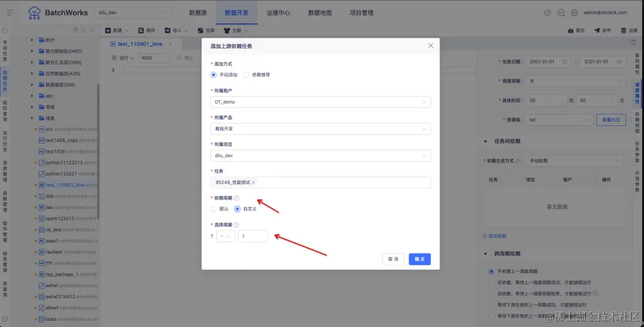Click the 导入 import icon
Screen dimensions: 644x327
168,30
